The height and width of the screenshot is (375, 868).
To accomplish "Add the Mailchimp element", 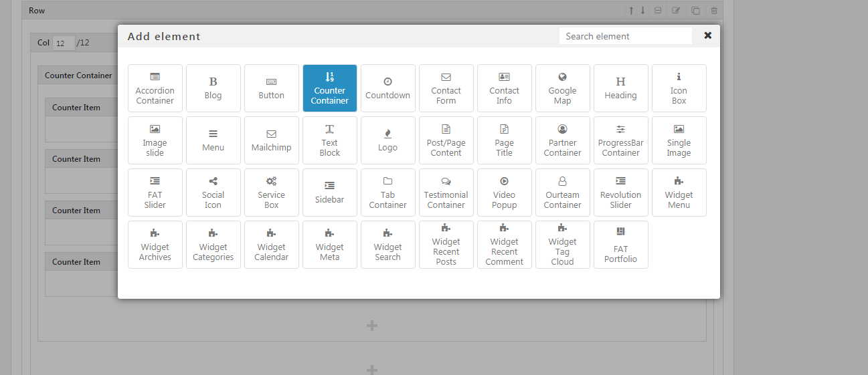I will (271, 140).
